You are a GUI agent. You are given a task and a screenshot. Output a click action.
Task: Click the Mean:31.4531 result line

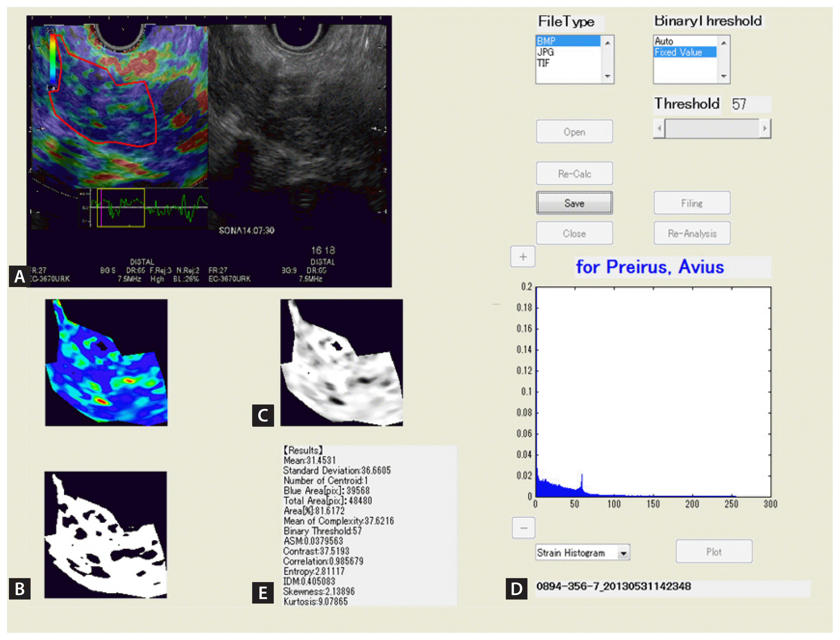(x=309, y=460)
